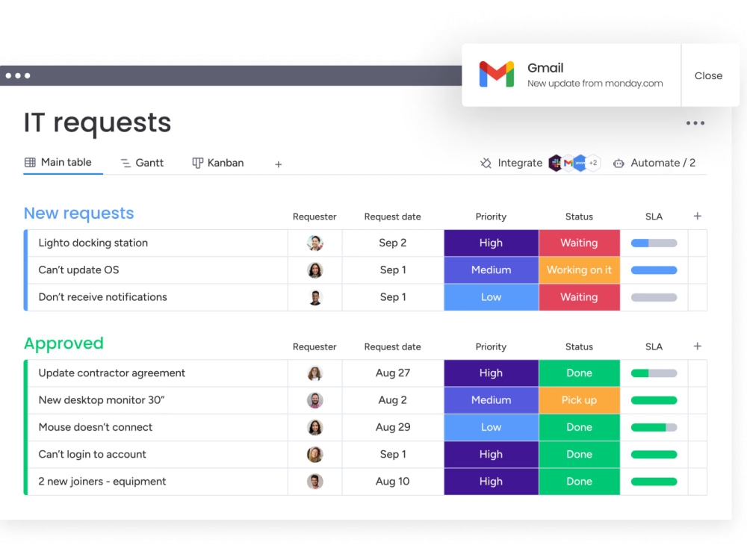The width and height of the screenshot is (747, 560).
Task: Change Pick up status of desktop monitor
Action: point(580,400)
